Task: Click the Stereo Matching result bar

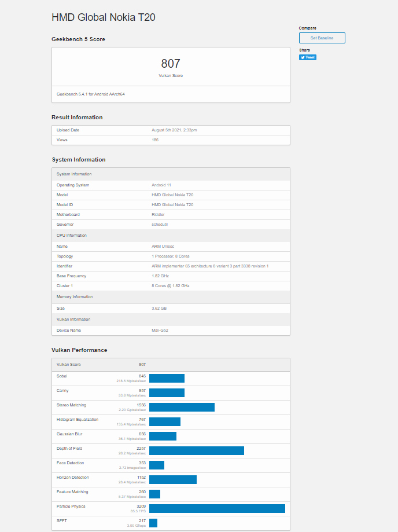Action: click(x=182, y=407)
